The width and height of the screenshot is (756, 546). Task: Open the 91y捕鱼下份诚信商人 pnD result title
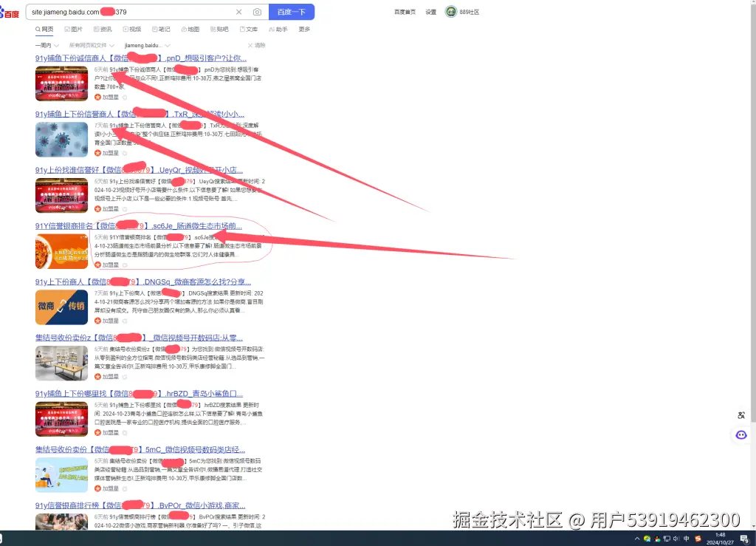141,58
